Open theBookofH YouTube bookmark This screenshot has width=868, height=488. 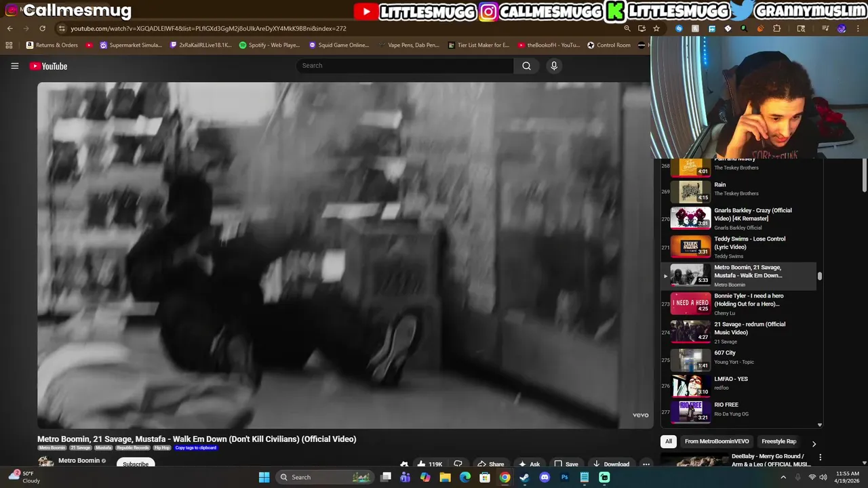point(548,45)
